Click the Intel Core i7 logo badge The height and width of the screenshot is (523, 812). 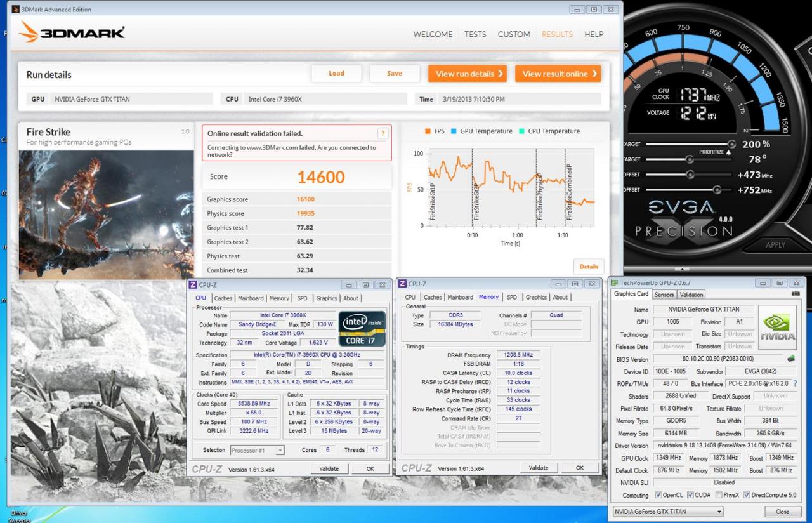pos(362,329)
